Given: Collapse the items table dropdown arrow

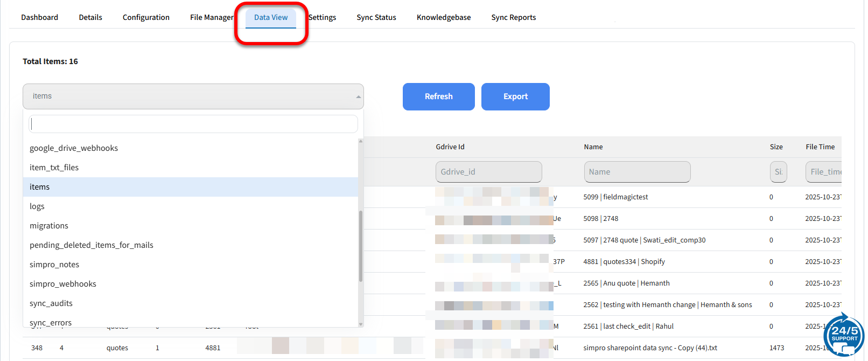Looking at the screenshot, I should tap(358, 97).
